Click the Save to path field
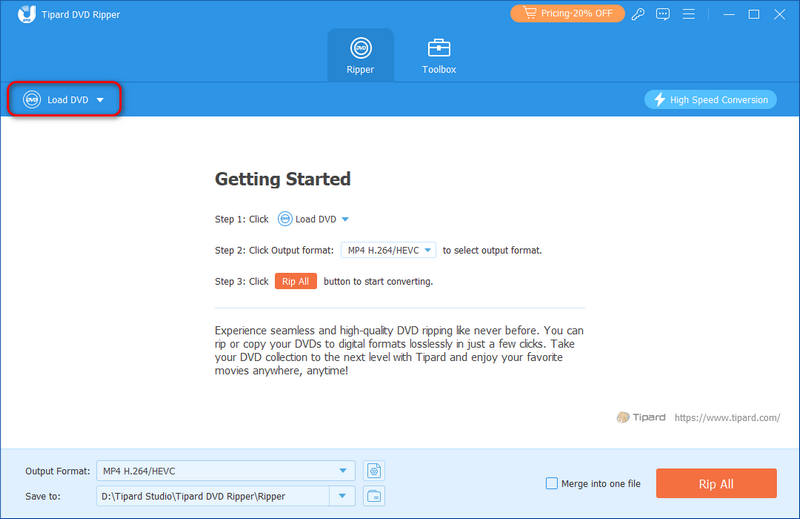This screenshot has width=800, height=519. click(x=213, y=496)
